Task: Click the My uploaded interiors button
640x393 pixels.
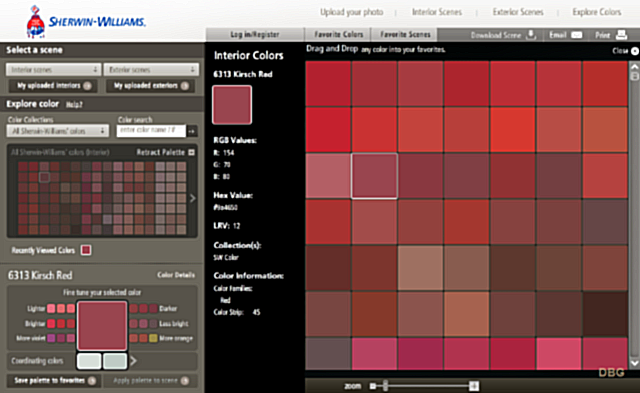Action: click(x=53, y=86)
